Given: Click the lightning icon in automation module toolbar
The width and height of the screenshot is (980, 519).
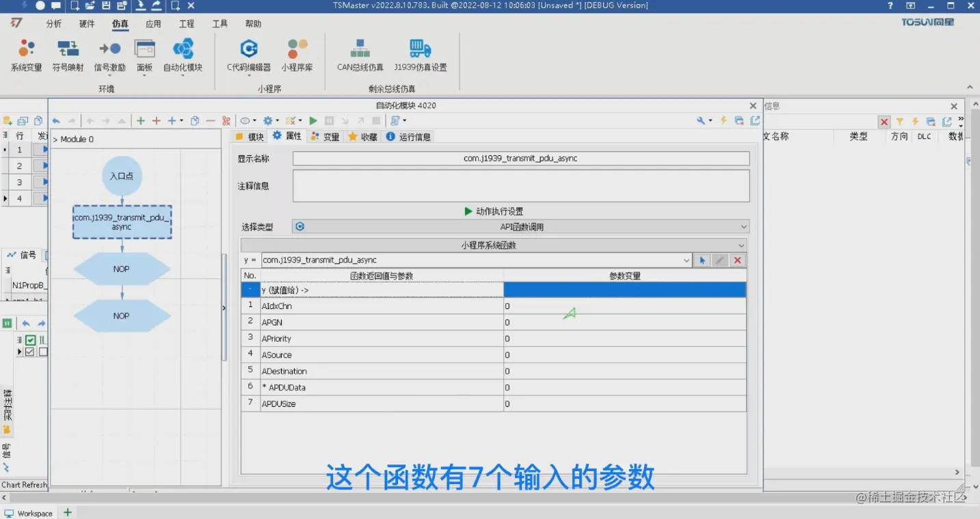Looking at the screenshot, I should [x=724, y=120].
